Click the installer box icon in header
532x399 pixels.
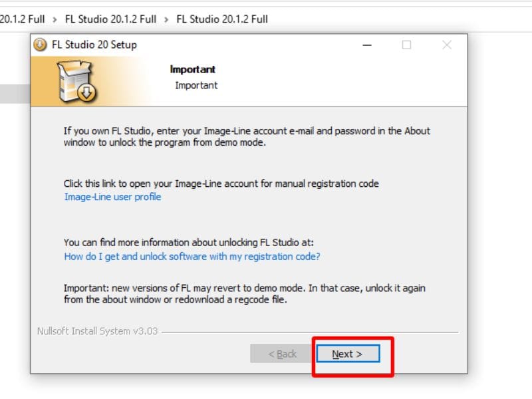click(x=76, y=82)
